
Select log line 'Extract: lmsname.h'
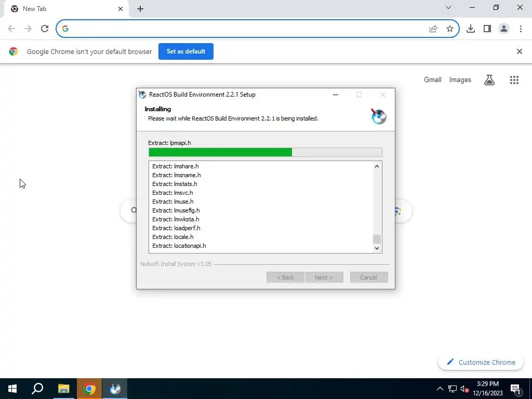click(x=177, y=175)
